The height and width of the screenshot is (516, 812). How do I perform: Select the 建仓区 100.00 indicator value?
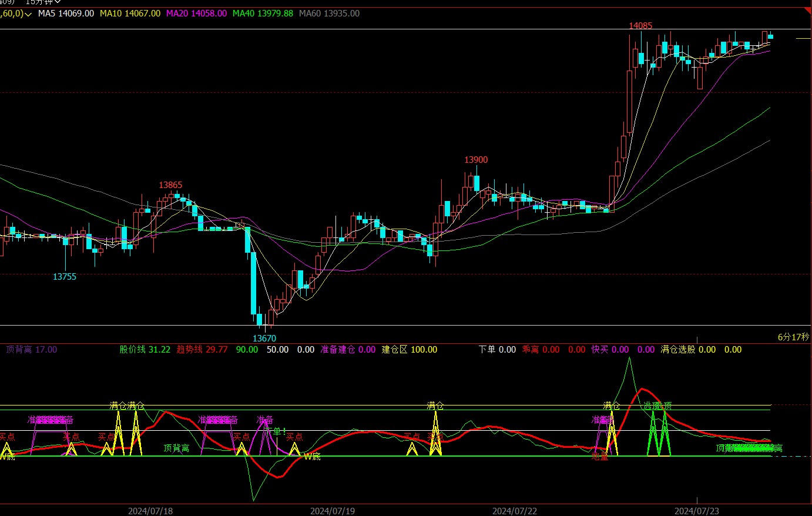click(410, 350)
